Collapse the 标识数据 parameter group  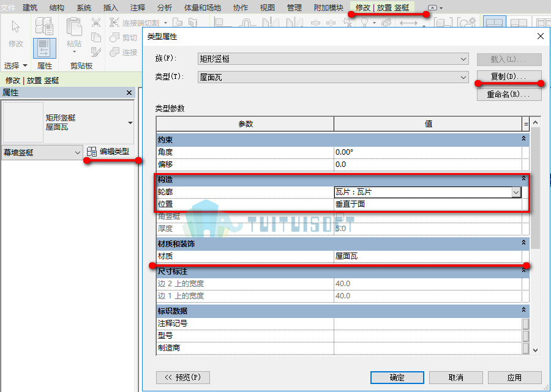(x=523, y=310)
